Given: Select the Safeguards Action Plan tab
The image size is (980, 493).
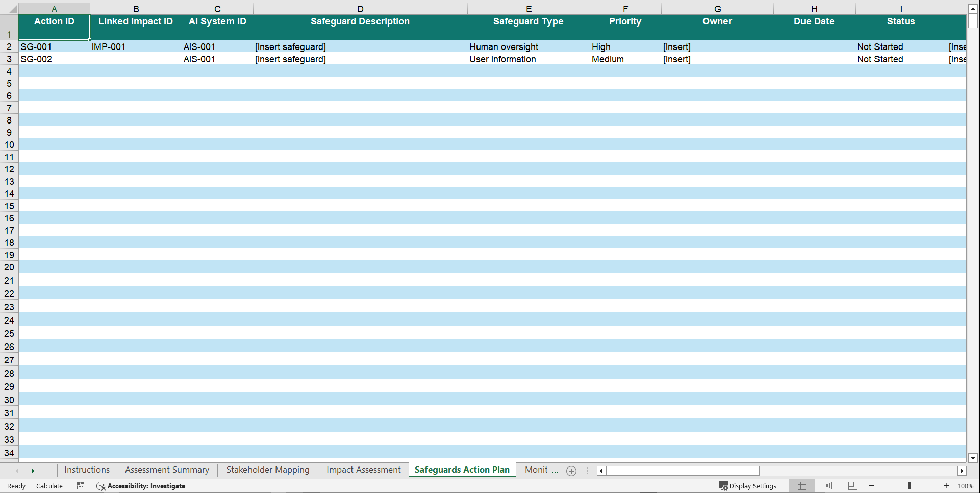Looking at the screenshot, I should pyautogui.click(x=462, y=470).
